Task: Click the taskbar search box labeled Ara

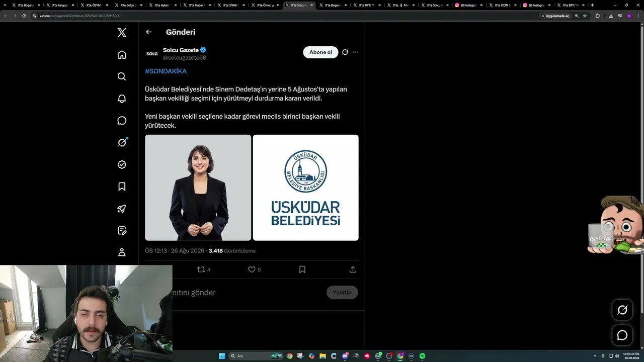Action: 256,356
